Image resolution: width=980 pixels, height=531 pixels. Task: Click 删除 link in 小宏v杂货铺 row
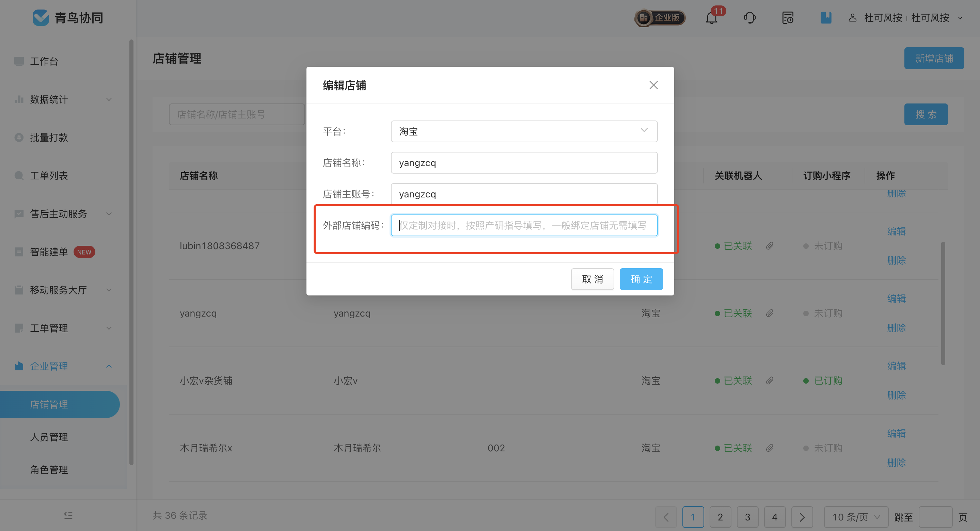pyautogui.click(x=896, y=395)
